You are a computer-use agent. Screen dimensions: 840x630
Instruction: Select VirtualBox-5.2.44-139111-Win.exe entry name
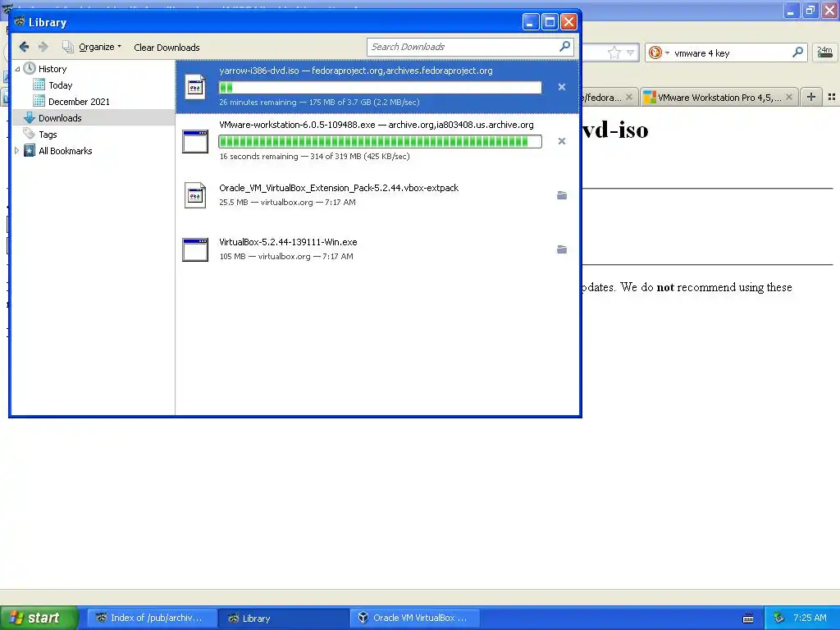coord(288,242)
